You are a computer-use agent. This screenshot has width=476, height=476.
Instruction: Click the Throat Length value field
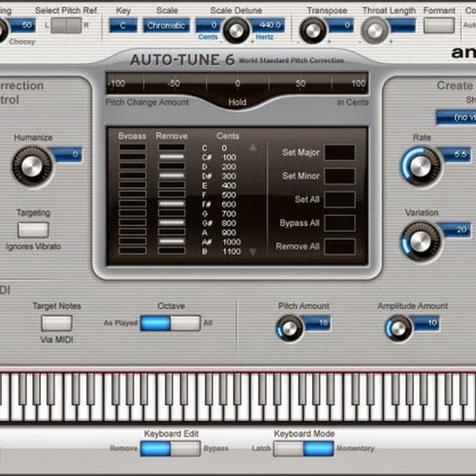point(402,25)
